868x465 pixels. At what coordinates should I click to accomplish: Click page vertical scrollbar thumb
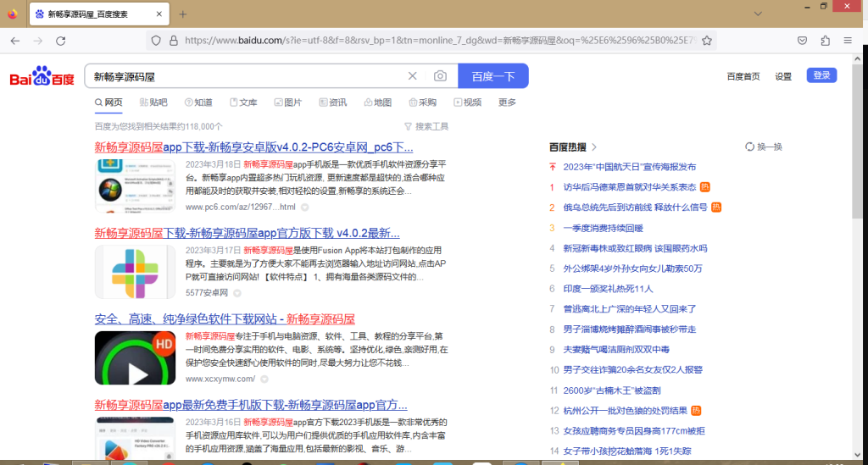click(858, 141)
